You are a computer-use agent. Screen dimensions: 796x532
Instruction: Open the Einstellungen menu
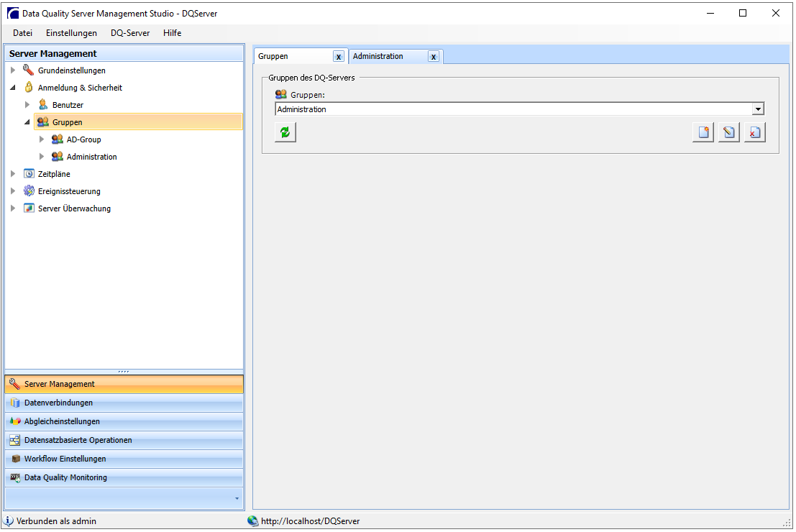click(x=72, y=33)
